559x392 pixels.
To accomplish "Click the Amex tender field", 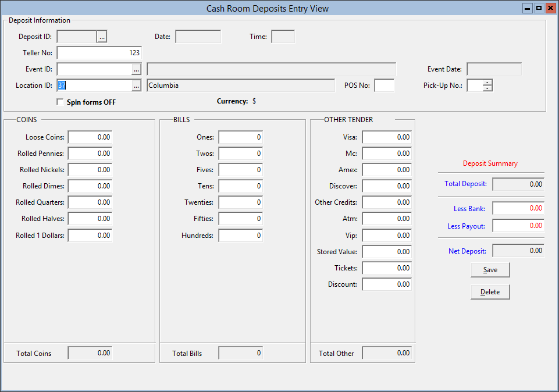I will click(x=387, y=170).
